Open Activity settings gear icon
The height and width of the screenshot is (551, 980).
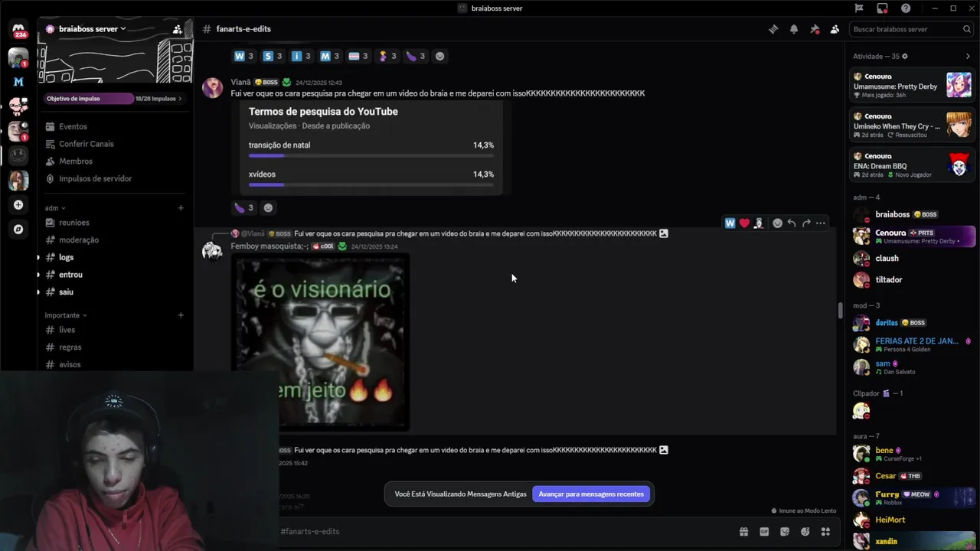pos(905,57)
